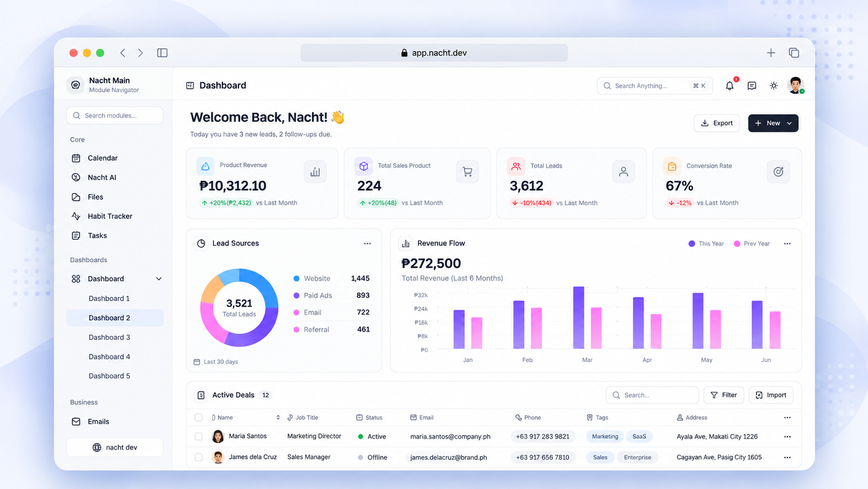Image resolution: width=868 pixels, height=489 pixels.
Task: Click the Lead Sources pie icon
Action: coord(201,243)
